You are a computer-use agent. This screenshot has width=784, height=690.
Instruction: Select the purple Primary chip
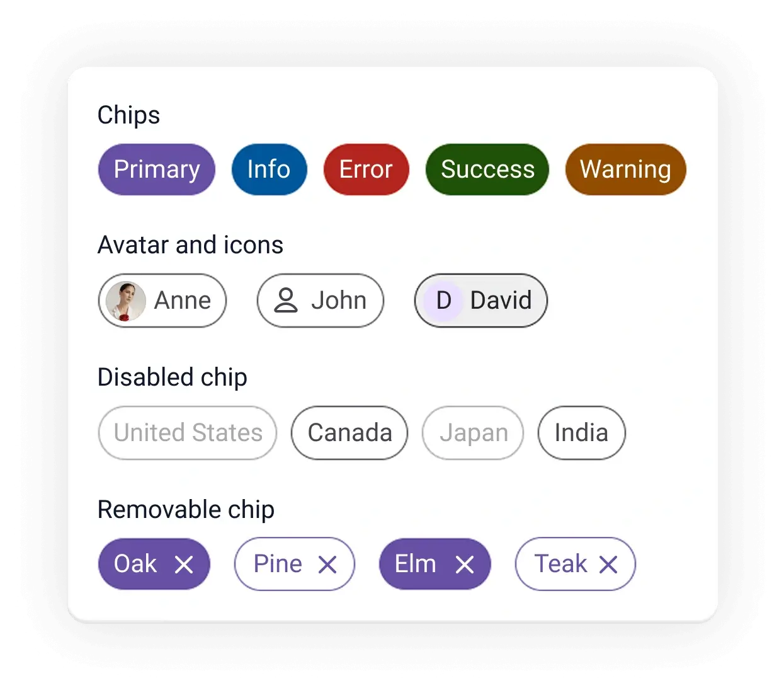click(156, 170)
